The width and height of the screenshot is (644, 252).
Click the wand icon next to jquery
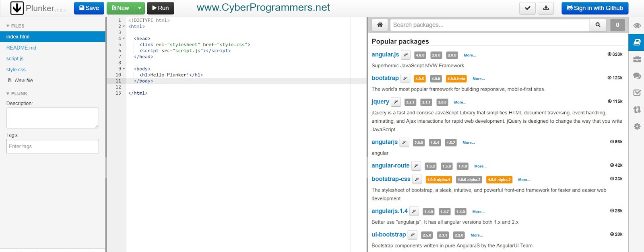click(396, 102)
